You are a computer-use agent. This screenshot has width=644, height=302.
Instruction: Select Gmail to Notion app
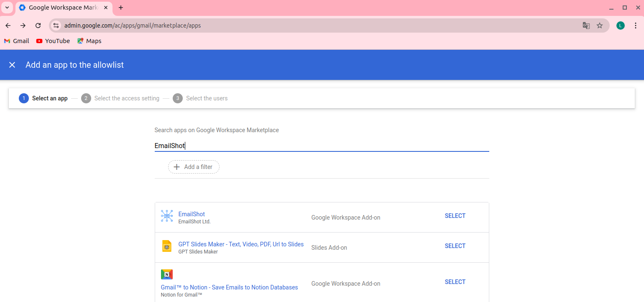(x=455, y=282)
